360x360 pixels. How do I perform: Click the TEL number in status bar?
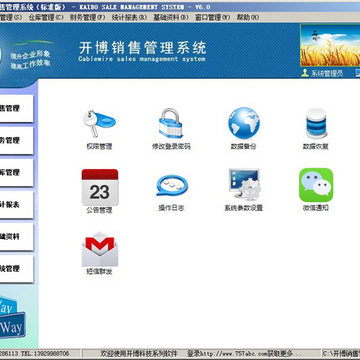[x=45, y=353]
